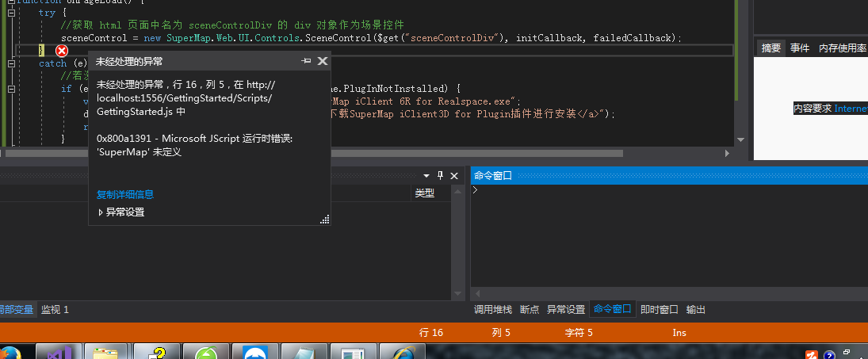Image resolution: width=868 pixels, height=359 pixels.
Task: Open the locals panel window position dropdown
Action: [426, 176]
